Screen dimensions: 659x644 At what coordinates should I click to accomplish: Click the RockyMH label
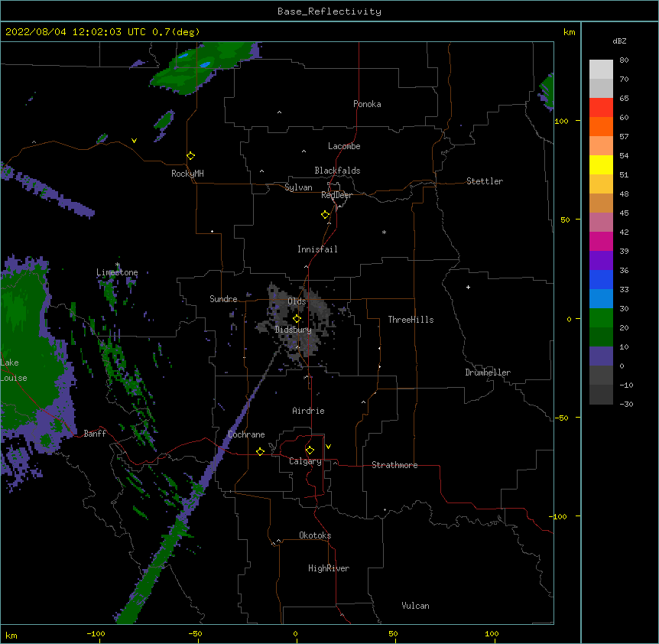pyautogui.click(x=187, y=174)
